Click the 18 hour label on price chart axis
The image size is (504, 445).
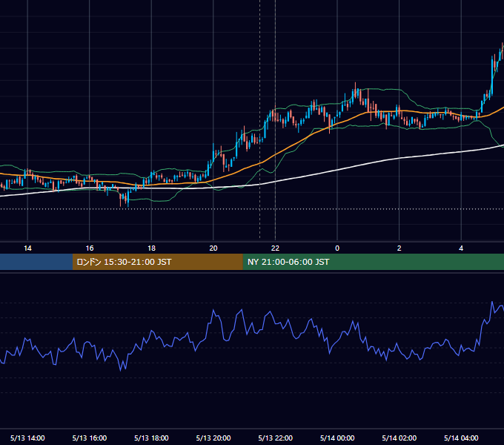(151, 248)
